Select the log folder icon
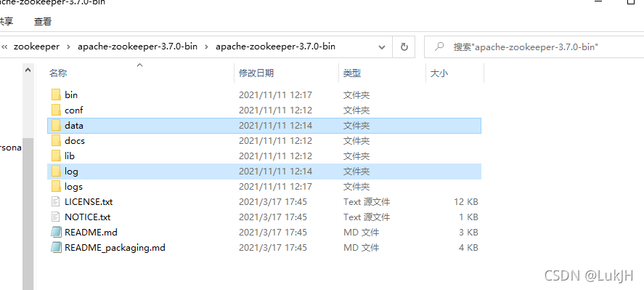644x290 pixels. click(56, 171)
